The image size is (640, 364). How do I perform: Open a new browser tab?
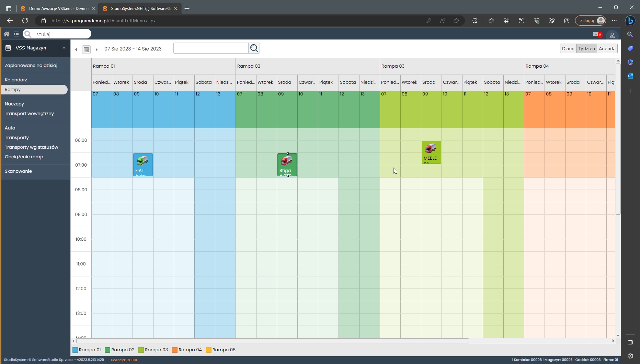(187, 9)
